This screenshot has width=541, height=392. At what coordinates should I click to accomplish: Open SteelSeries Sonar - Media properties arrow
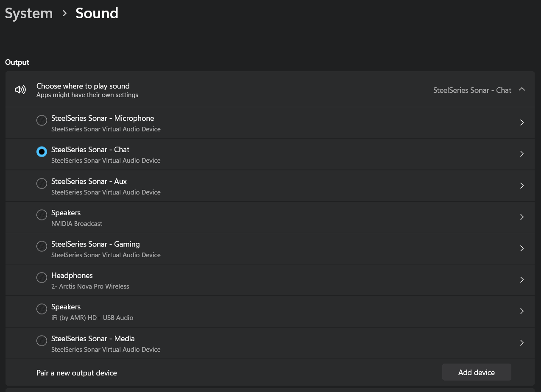pos(522,343)
